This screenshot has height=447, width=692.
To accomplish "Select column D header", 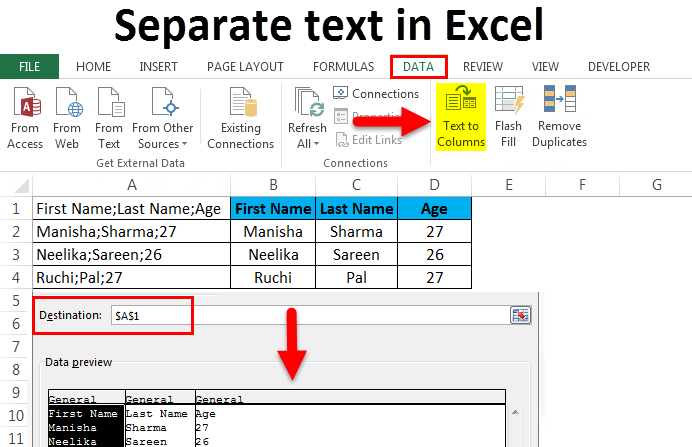I will point(434,184).
